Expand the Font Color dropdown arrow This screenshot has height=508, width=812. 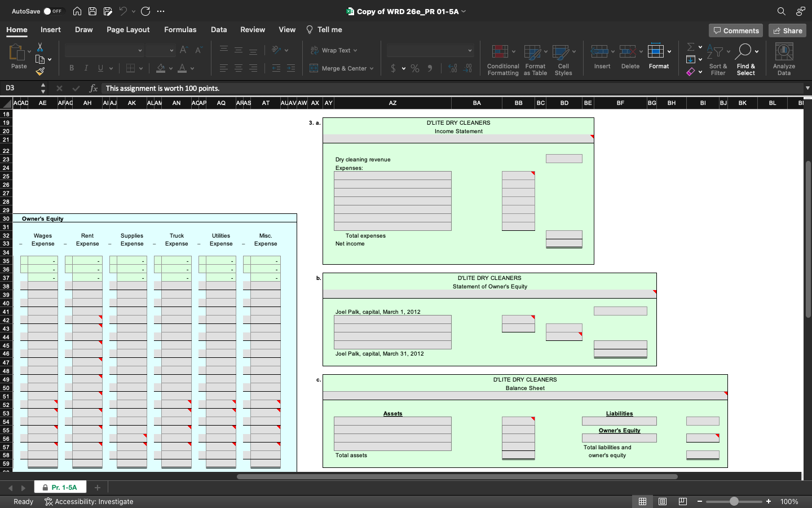(x=192, y=68)
